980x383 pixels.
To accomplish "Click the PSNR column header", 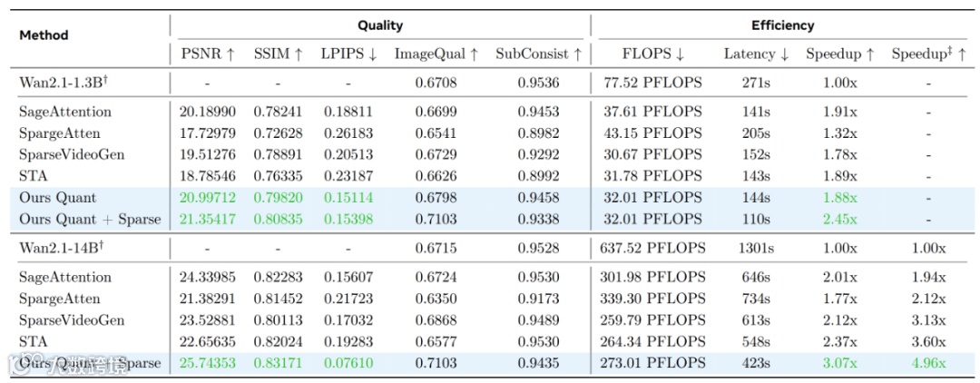I will pyautogui.click(x=207, y=54).
